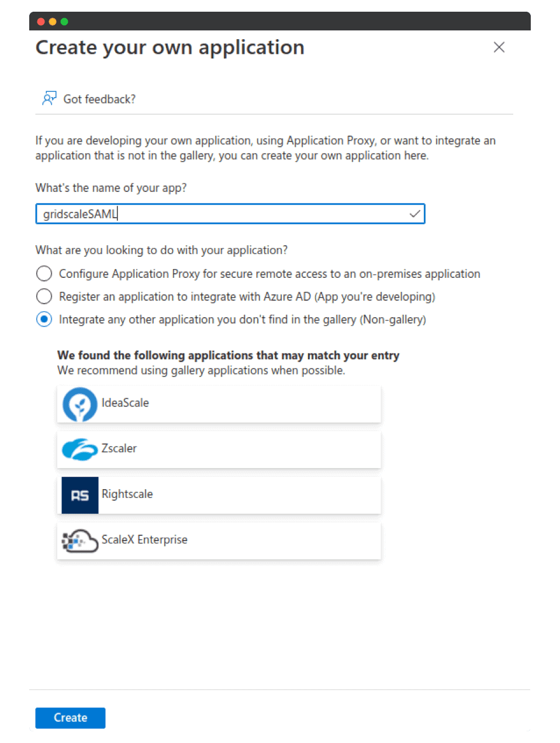Choose the ScaleX Enterprise gallery application
The height and width of the screenshot is (743, 560).
pyautogui.click(x=219, y=541)
